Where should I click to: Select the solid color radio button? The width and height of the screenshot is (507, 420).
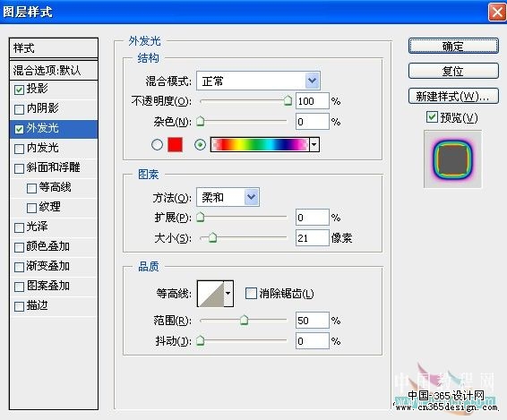pos(157,144)
